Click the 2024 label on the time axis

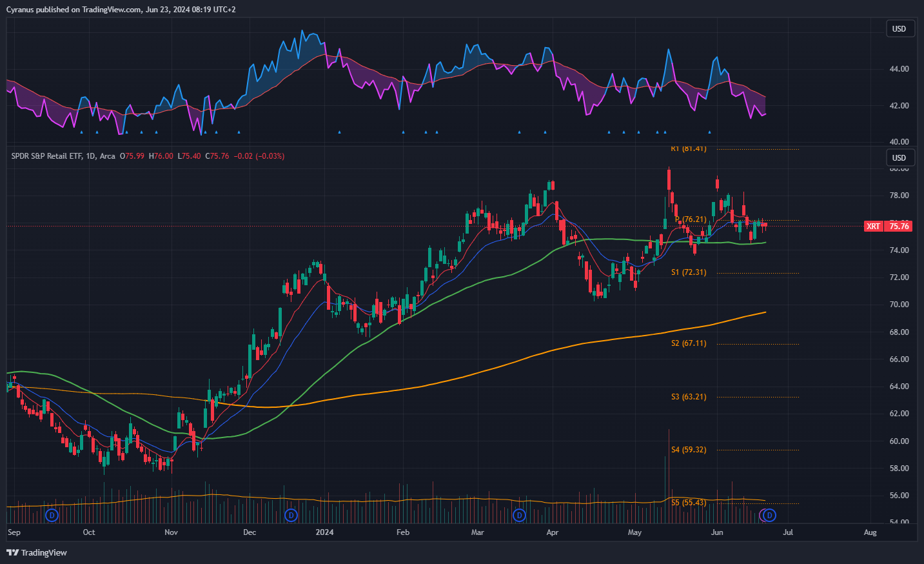[324, 532]
